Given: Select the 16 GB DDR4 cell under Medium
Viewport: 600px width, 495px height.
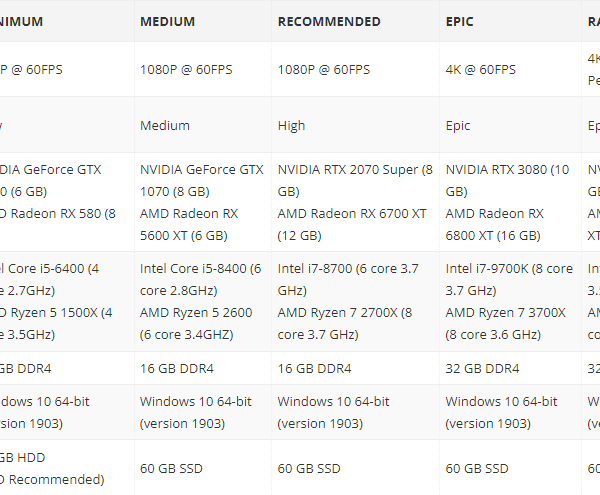Looking at the screenshot, I should click(203, 368).
